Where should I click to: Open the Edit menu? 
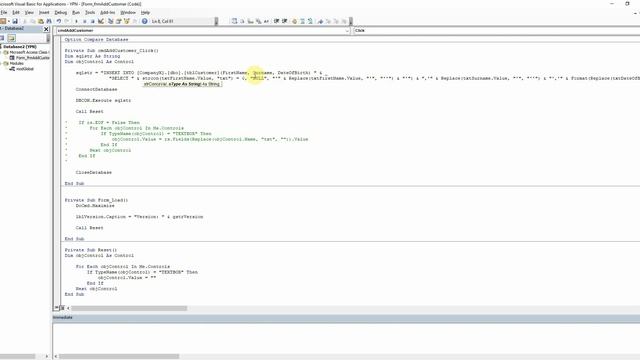16,13
